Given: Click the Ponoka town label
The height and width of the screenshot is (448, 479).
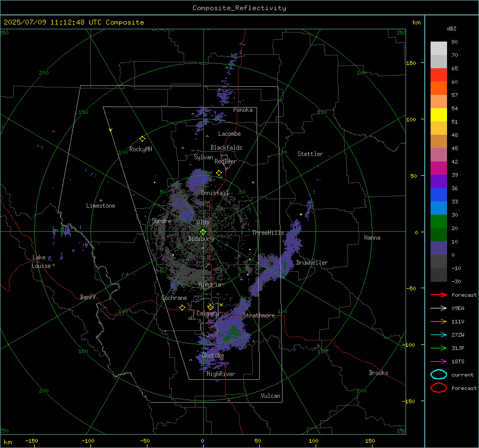Looking at the screenshot, I should tap(243, 110).
